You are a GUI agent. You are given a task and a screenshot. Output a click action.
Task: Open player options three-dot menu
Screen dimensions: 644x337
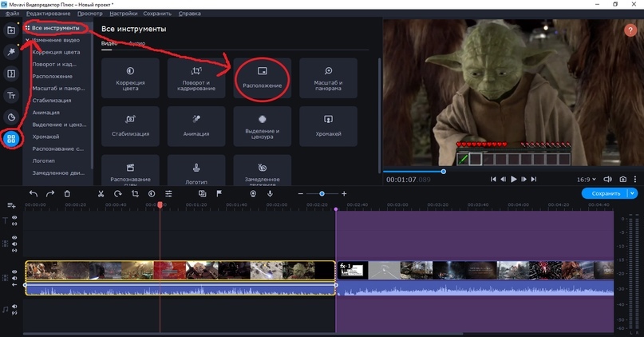635,179
